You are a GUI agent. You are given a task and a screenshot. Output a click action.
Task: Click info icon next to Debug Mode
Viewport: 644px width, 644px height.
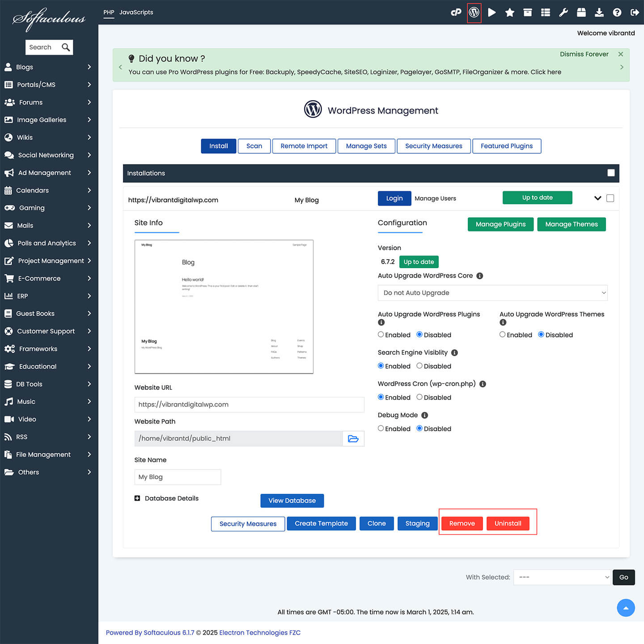[x=424, y=415]
